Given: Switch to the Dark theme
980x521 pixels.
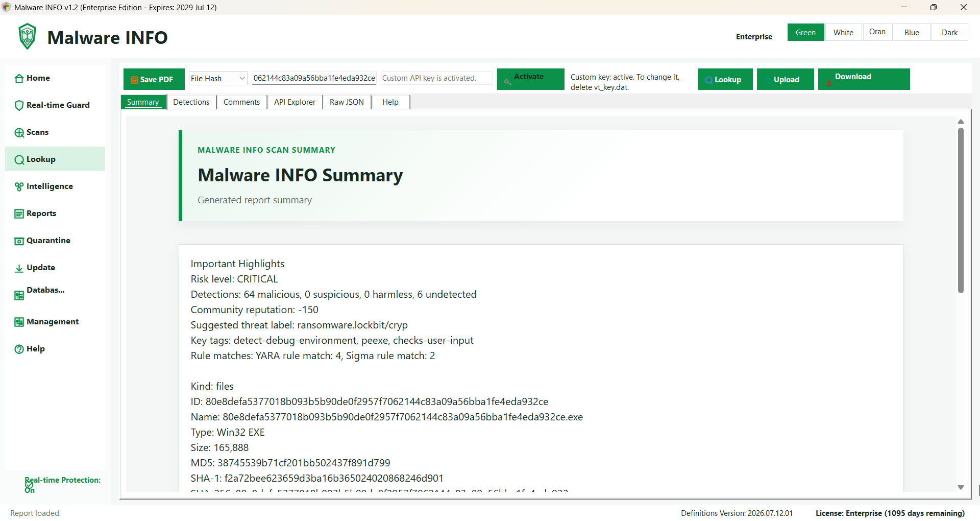Looking at the screenshot, I should click(x=949, y=32).
